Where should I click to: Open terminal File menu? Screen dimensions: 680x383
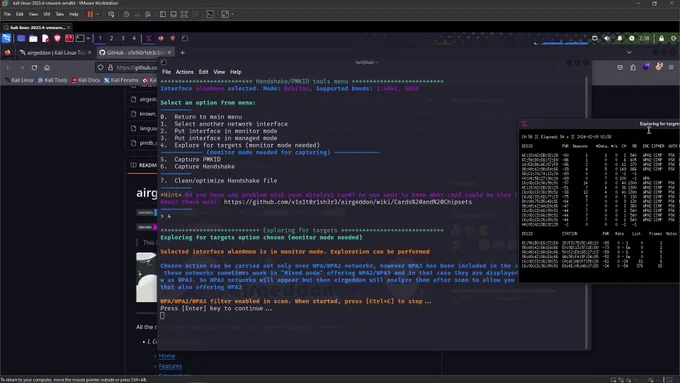coord(166,72)
